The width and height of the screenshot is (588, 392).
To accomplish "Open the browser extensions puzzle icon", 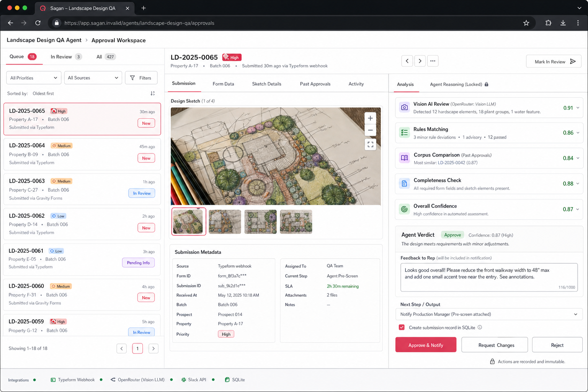I will tap(548, 23).
